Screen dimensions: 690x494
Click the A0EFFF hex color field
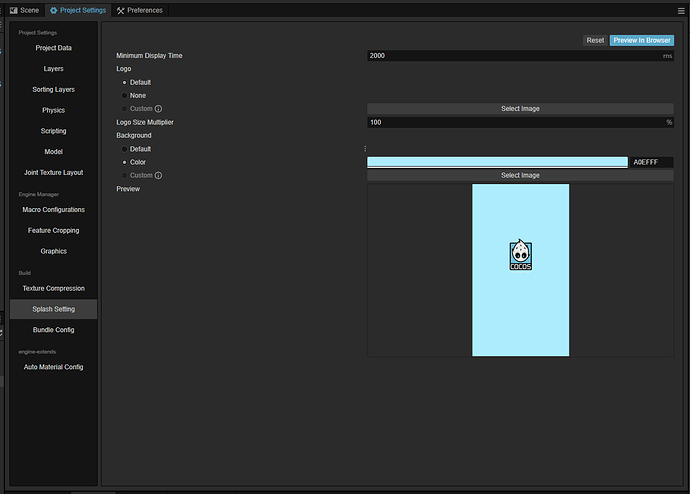tap(651, 162)
